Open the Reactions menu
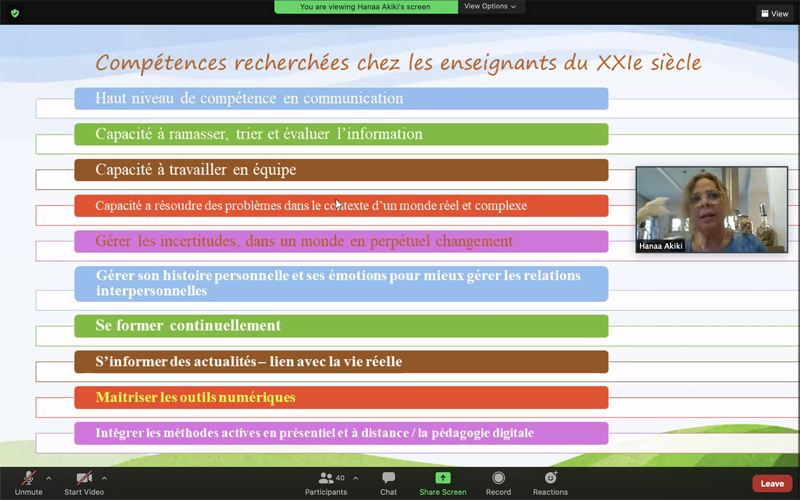This screenshot has width=800, height=500. pyautogui.click(x=550, y=483)
